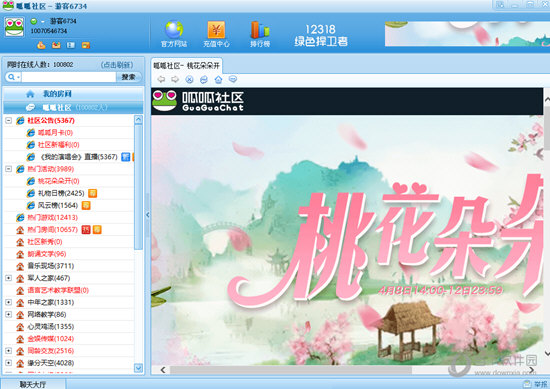
Task: Click house icon beside 音乐现场(3711)
Action: coord(20,266)
